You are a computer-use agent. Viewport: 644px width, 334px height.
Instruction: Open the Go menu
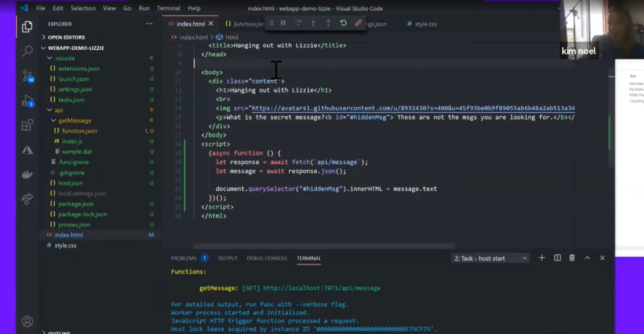coord(127,8)
